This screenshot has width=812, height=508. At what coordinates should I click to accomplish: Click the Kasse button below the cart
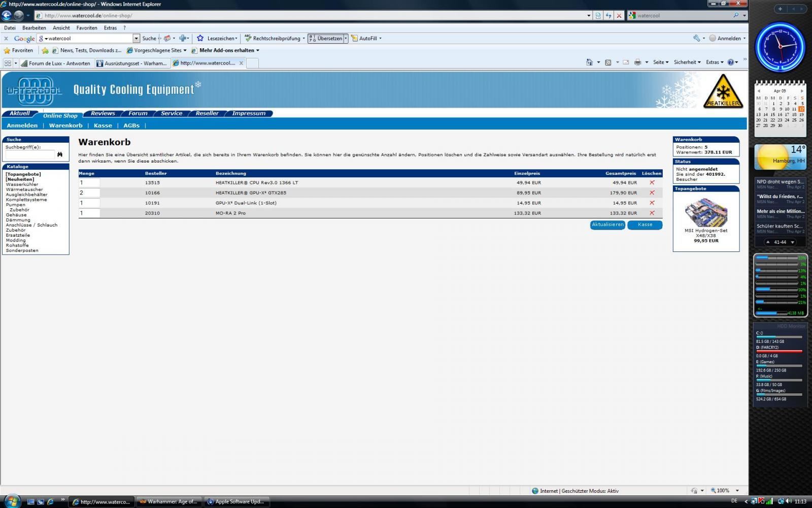645,225
